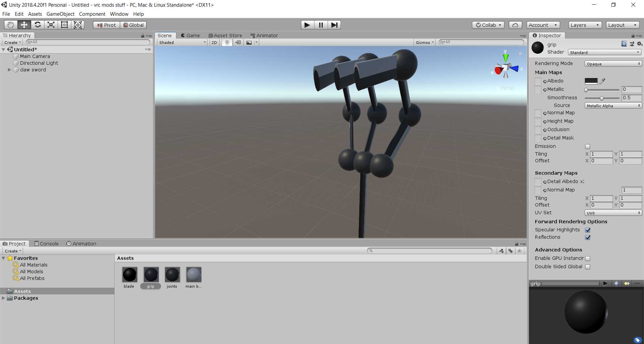Select the Hand tool in toolbar
This screenshot has height=344, width=644.
(10, 25)
